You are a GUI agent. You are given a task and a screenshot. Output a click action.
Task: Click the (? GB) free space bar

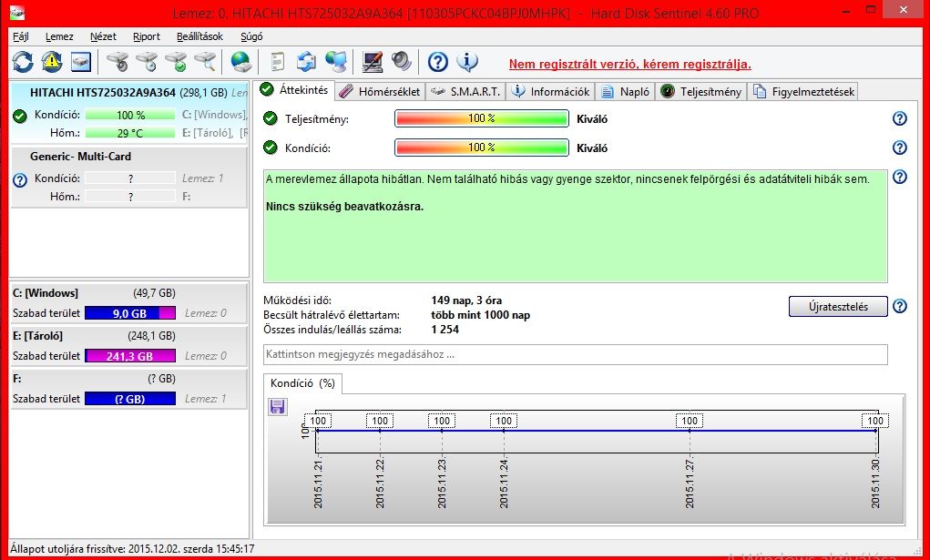click(x=130, y=399)
